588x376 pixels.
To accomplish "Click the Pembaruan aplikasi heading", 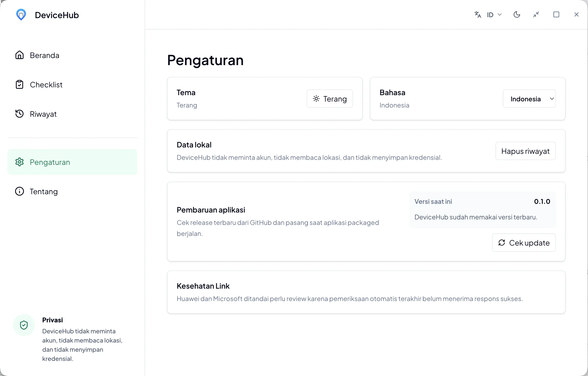I will pos(211,210).
